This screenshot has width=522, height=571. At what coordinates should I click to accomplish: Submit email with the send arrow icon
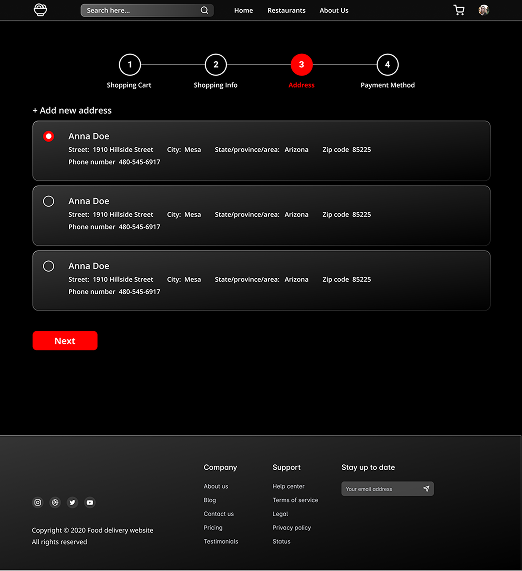[426, 489]
